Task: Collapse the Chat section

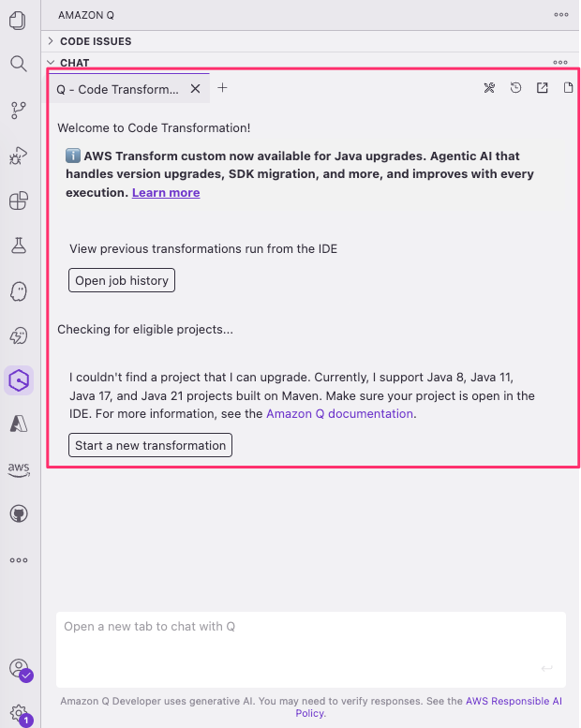Action: tap(74, 63)
